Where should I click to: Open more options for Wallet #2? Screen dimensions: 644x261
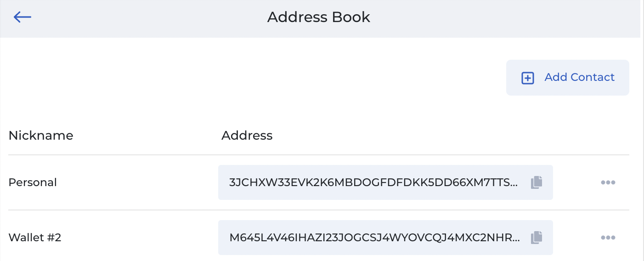point(608,238)
